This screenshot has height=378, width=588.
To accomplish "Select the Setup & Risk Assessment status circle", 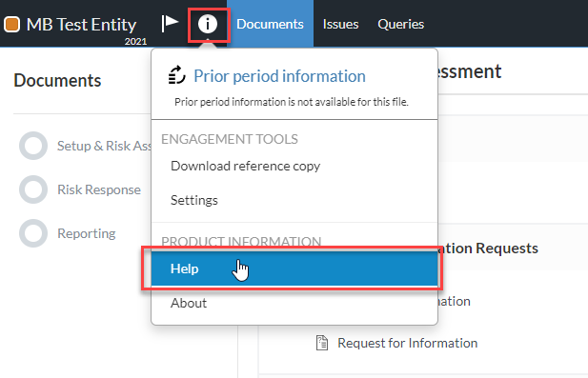I will click(x=33, y=146).
